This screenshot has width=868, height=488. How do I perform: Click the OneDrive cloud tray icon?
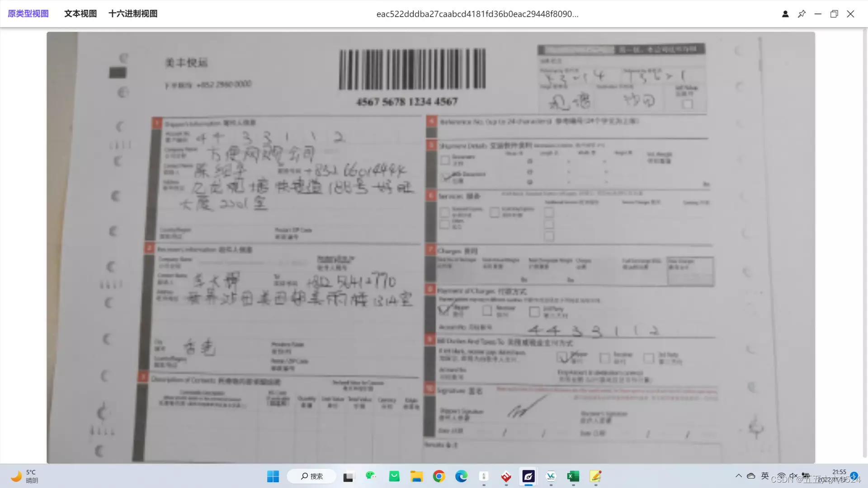751,476
